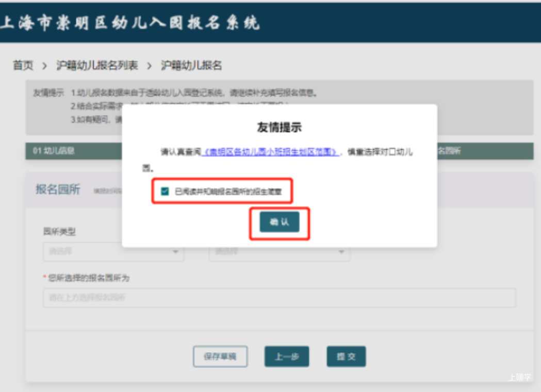Click the chevron after 沪籍幼儿报名列表

pos(150,66)
